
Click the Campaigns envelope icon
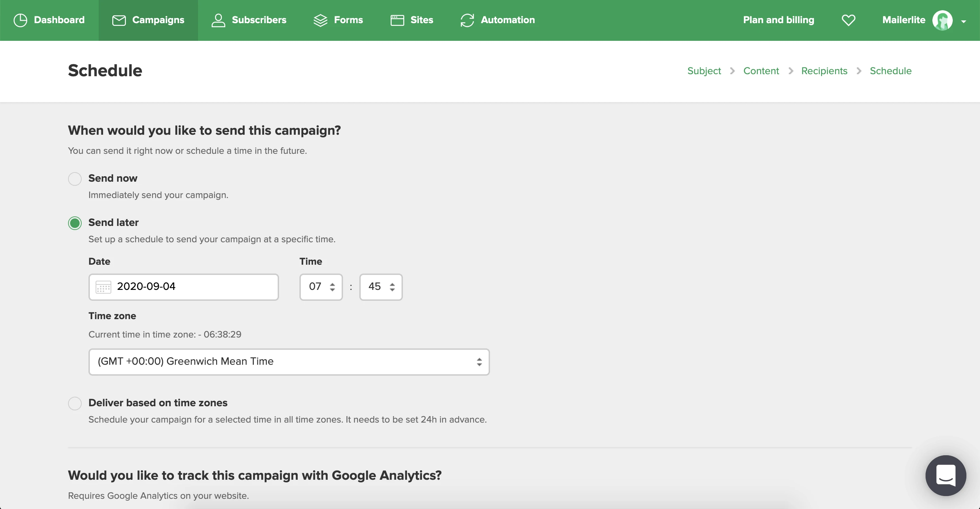click(x=119, y=20)
